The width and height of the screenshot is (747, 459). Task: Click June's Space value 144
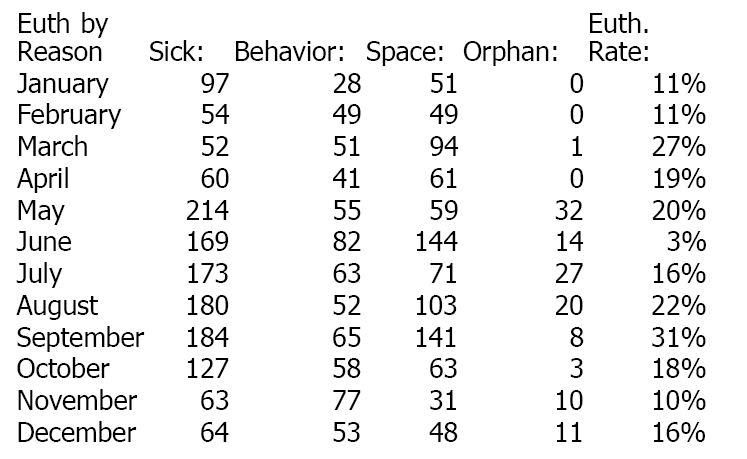[x=436, y=243]
